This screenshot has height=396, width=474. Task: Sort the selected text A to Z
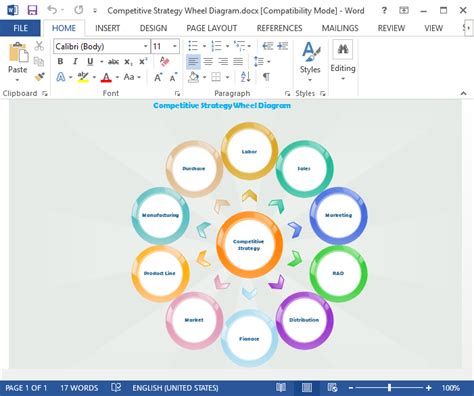(x=245, y=77)
